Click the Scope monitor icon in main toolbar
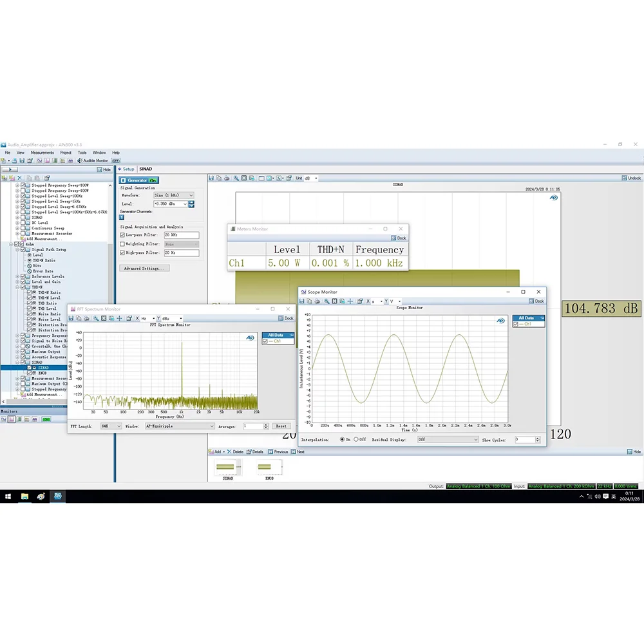Image resolution: width=644 pixels, height=644 pixels. pos(39,160)
